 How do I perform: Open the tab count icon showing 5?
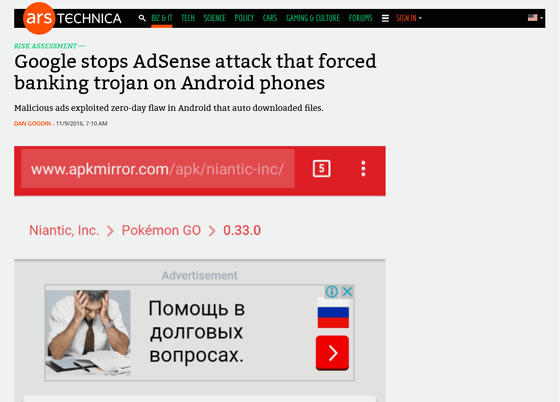click(x=321, y=169)
